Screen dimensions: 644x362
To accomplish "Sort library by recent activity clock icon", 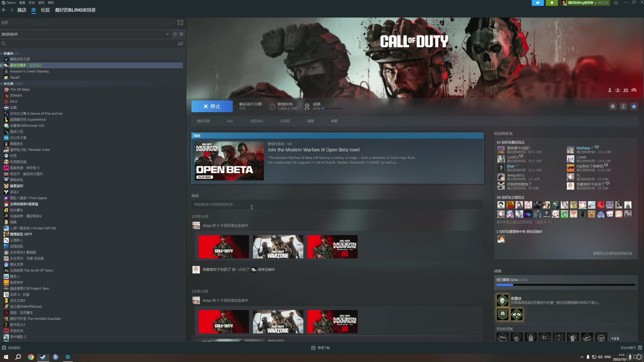I will click(x=175, y=34).
